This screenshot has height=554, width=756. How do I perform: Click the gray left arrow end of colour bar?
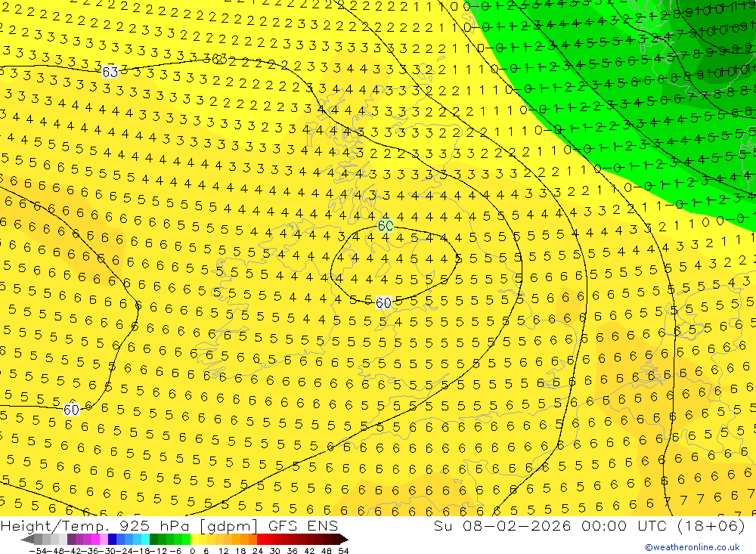27,539
